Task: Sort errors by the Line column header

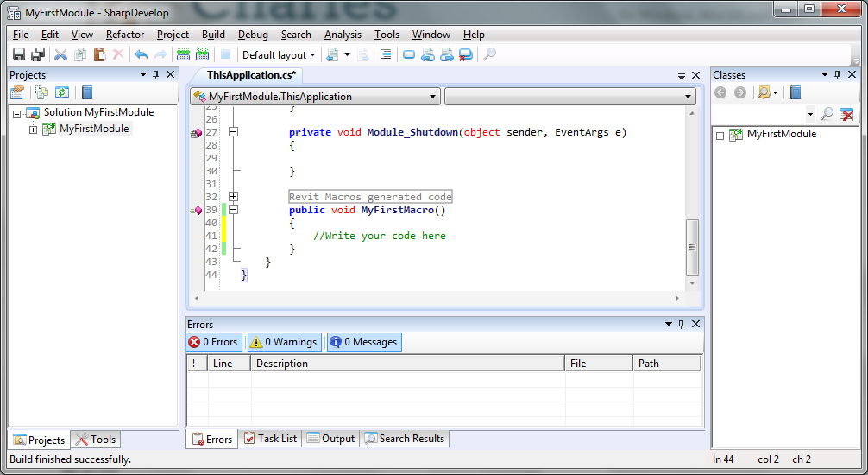Action: pyautogui.click(x=229, y=364)
